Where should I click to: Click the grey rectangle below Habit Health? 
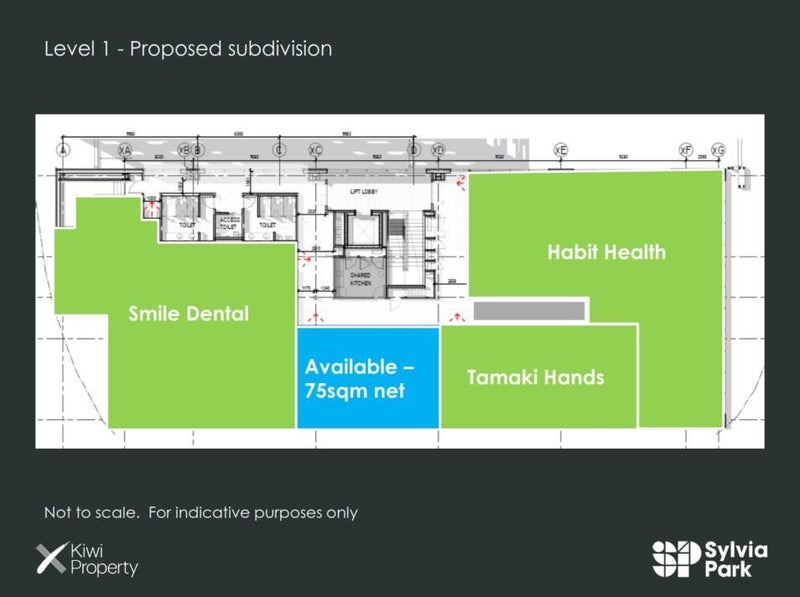pyautogui.click(x=529, y=312)
